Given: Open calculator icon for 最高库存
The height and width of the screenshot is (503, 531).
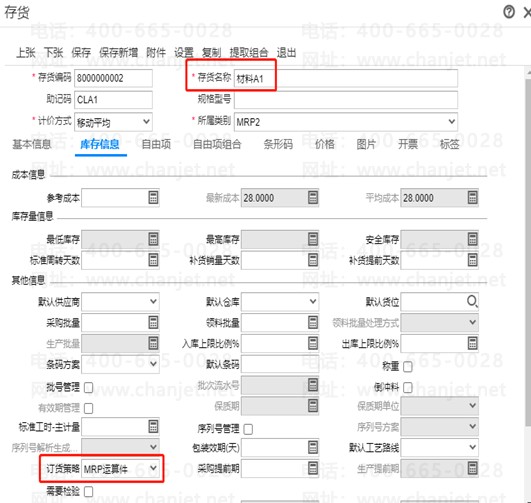Looking at the screenshot, I should click(313, 239).
